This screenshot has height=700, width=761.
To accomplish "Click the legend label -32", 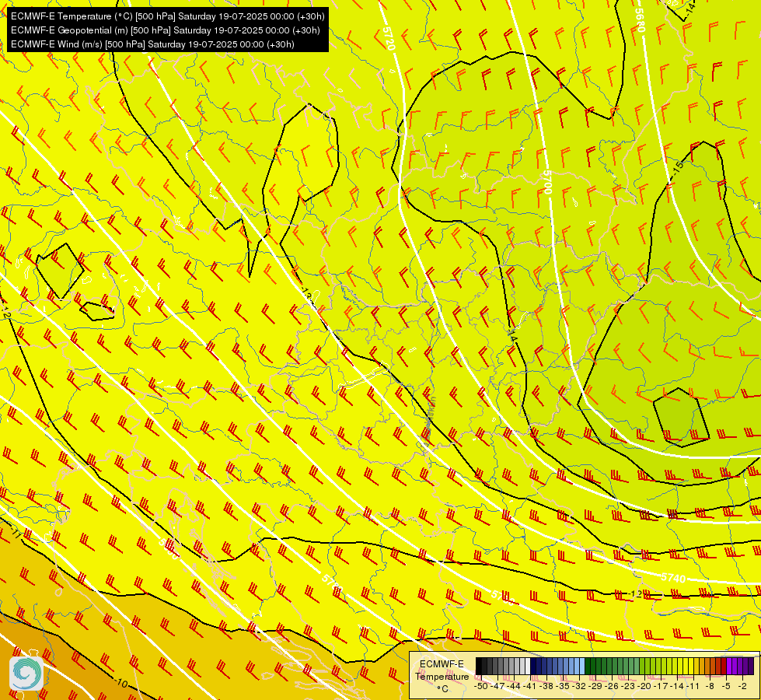I will 579,687.
